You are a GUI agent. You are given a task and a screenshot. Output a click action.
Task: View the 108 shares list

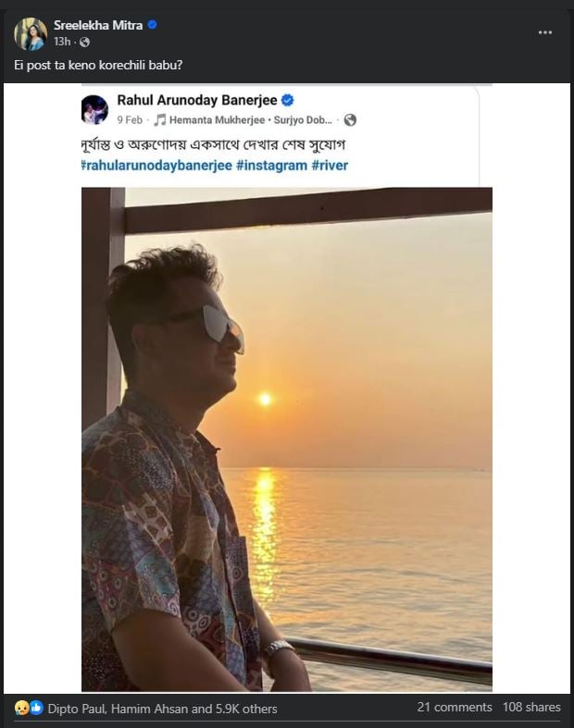point(531,707)
